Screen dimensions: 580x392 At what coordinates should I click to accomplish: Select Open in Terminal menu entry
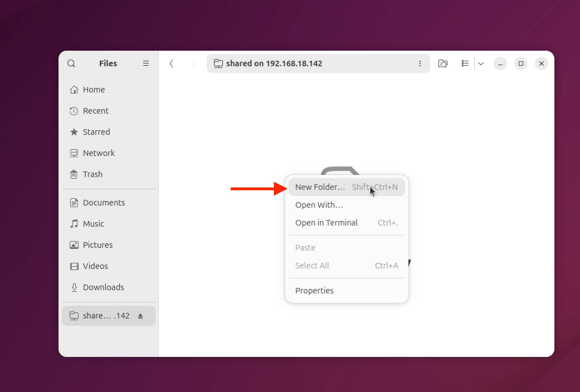point(326,223)
